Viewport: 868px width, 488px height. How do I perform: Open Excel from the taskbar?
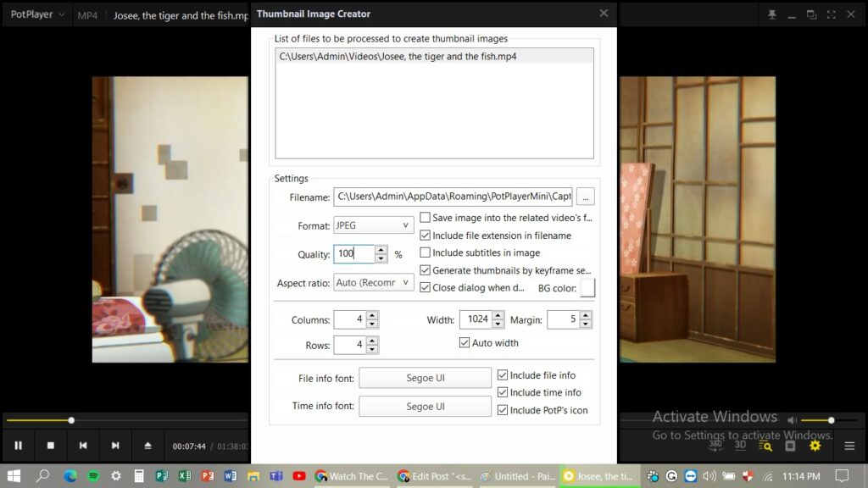pos(185,476)
